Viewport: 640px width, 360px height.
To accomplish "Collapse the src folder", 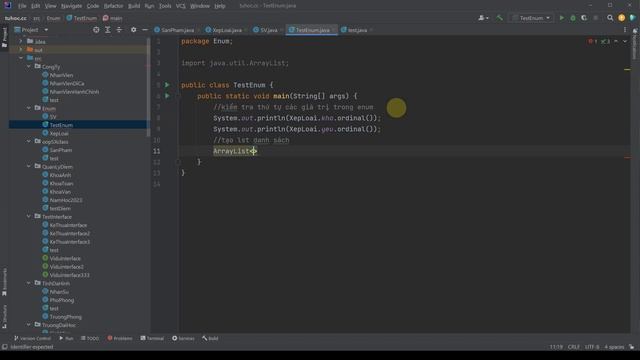I will [x=21, y=58].
